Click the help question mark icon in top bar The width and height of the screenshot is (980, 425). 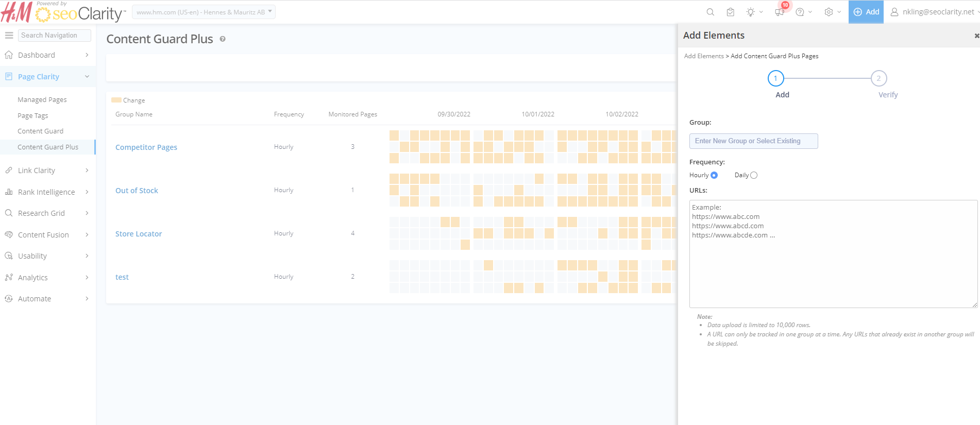[x=800, y=12]
